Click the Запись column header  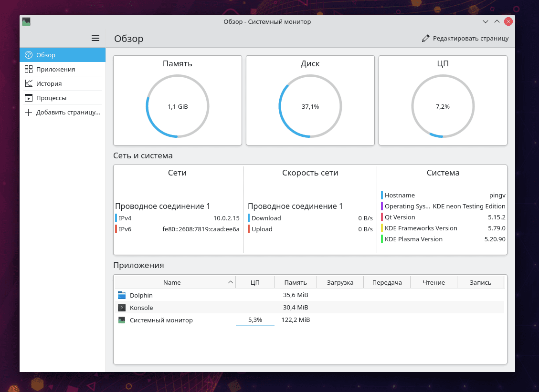click(x=480, y=282)
